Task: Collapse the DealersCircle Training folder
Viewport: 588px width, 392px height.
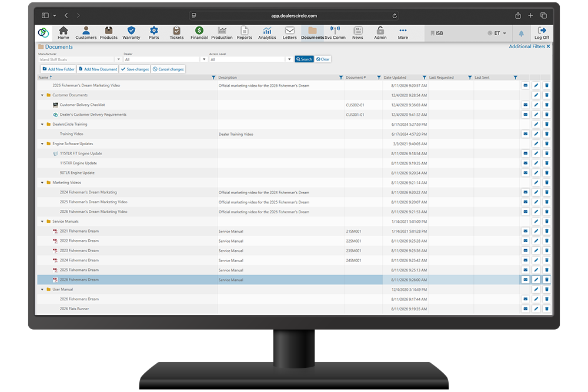Action: tap(42, 125)
